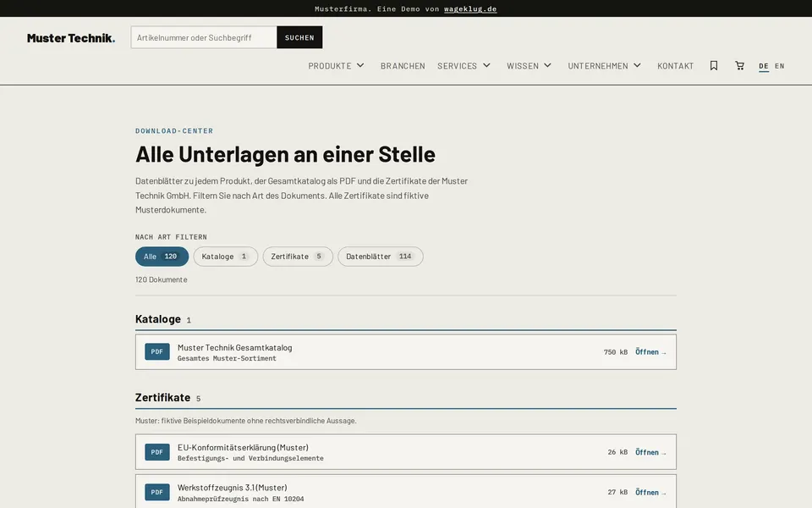Screen dimensions: 812x508
Task: Click PDF icon of Muster Technik Gesamtkatalog
Action: [x=157, y=351]
